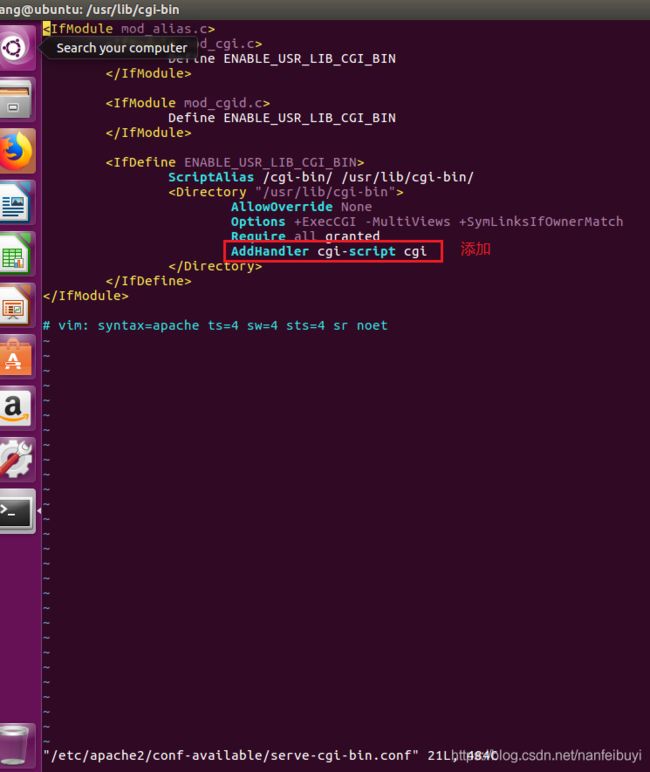Click the '</Directory>' closing tag

[215, 266]
